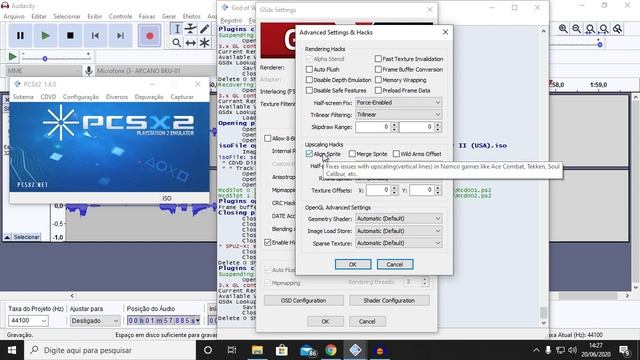Enable Disable Depth Emulation checkbox
This screenshot has width=640, height=360.
(309, 80)
